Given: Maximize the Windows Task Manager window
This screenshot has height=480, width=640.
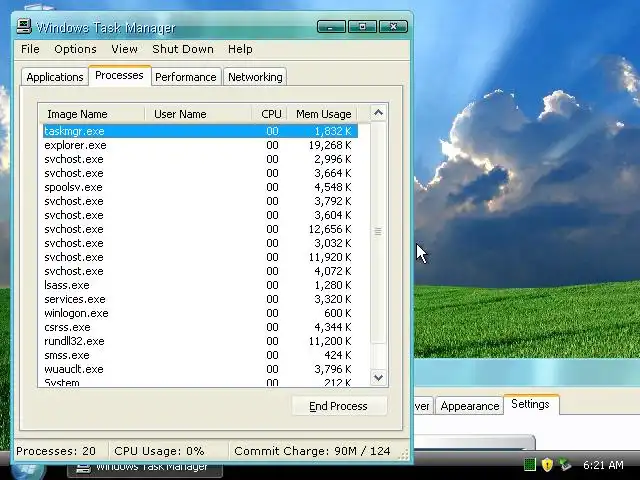Looking at the screenshot, I should point(362,27).
